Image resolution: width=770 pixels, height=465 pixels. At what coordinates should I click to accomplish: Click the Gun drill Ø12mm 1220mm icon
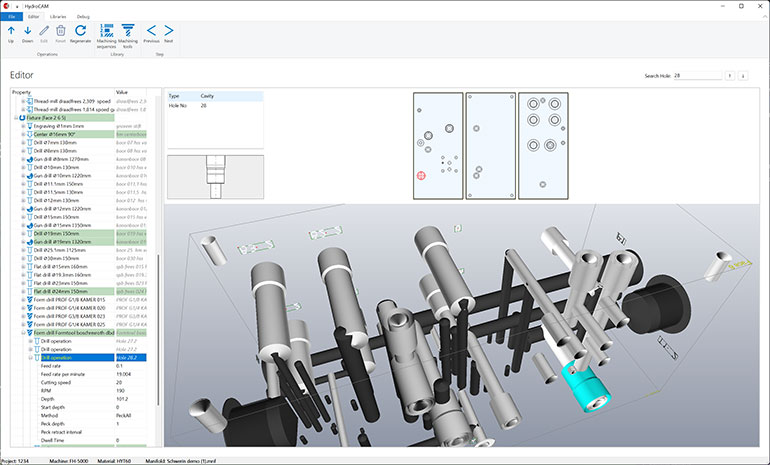30,209
